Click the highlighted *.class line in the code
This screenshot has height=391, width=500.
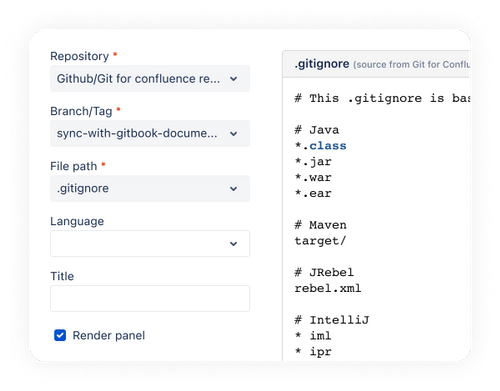coord(321,146)
